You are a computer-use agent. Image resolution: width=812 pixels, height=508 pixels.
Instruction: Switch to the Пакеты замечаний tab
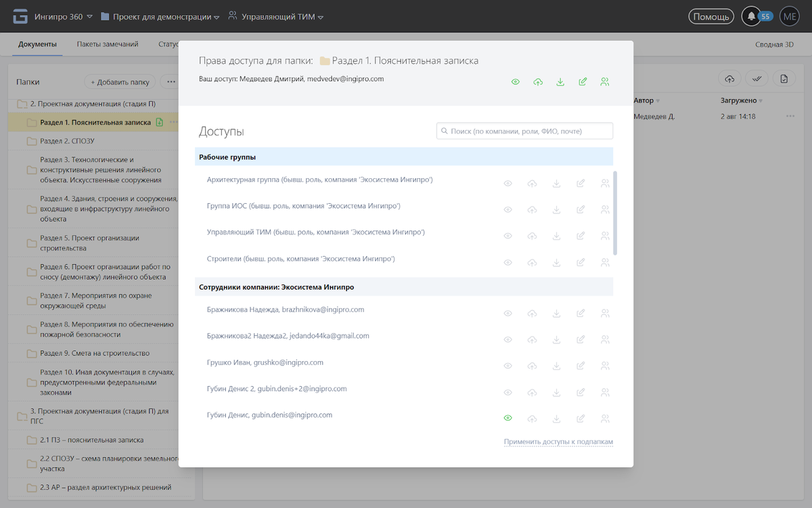tap(108, 44)
